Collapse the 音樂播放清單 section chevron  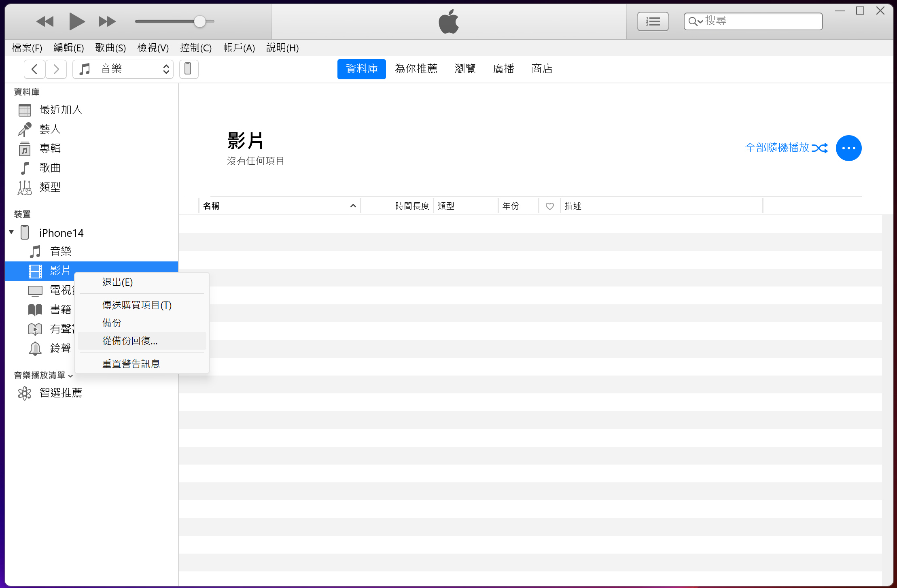click(70, 376)
